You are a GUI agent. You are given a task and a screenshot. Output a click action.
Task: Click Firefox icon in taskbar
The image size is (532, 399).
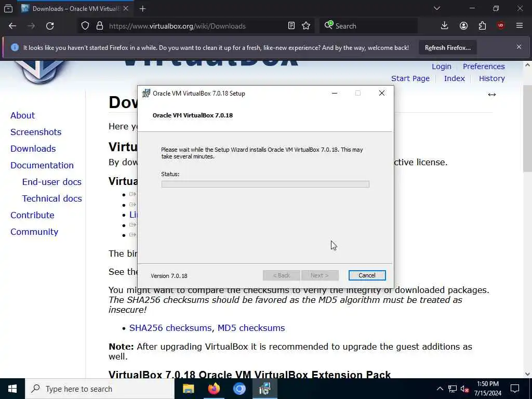(x=214, y=389)
